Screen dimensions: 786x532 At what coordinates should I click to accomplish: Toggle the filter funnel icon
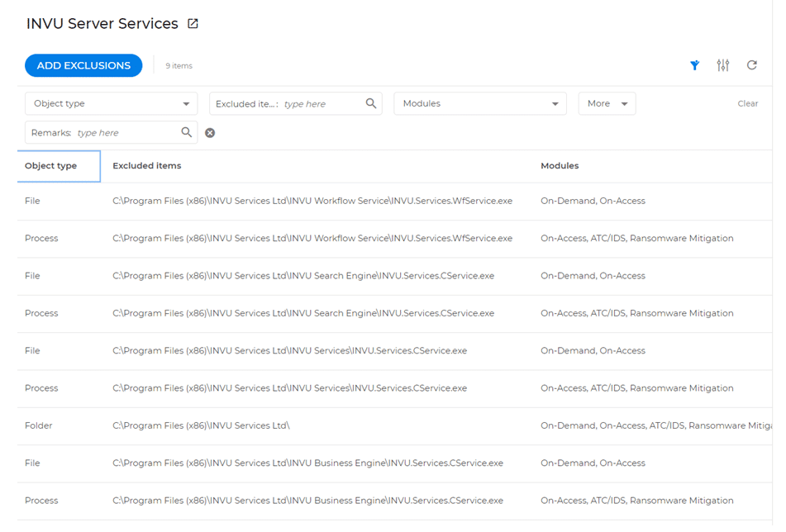click(695, 65)
